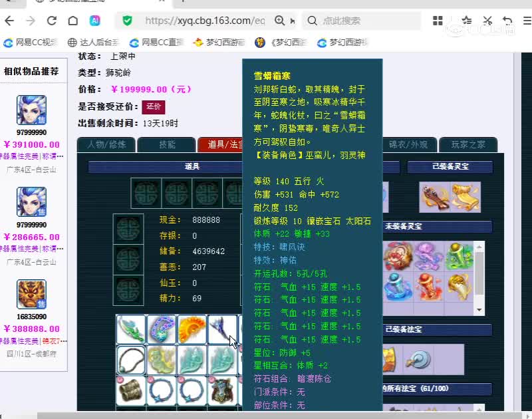
Task: Open the AI assistant icon
Action: point(94,21)
